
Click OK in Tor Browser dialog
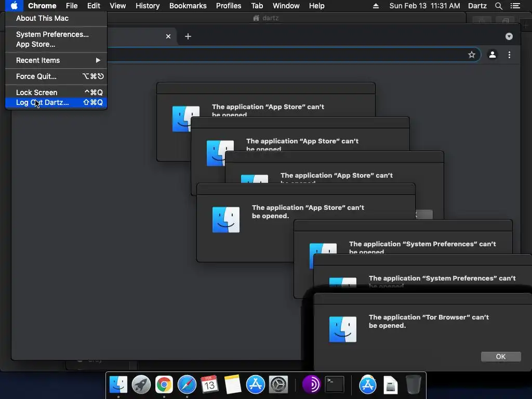(501, 356)
